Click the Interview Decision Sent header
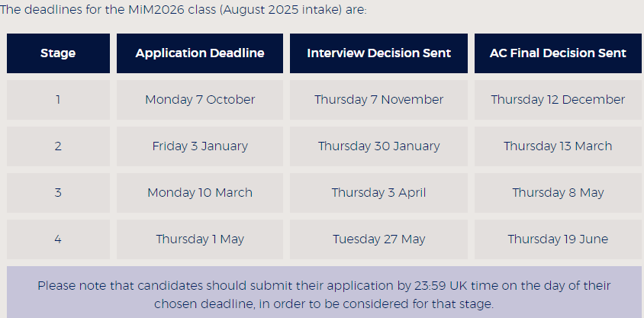Viewport: 644px width, 318px height. pos(378,53)
